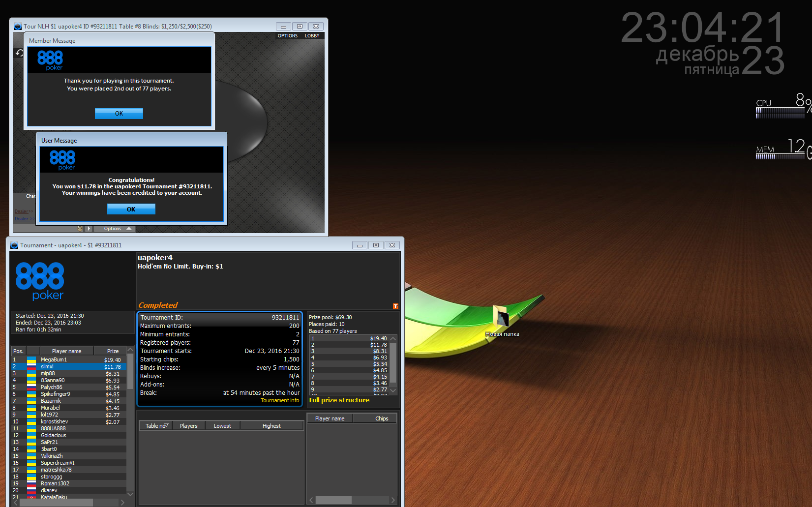812x507 pixels.
Task: Click OK in the Member Message dialog
Action: 119,114
